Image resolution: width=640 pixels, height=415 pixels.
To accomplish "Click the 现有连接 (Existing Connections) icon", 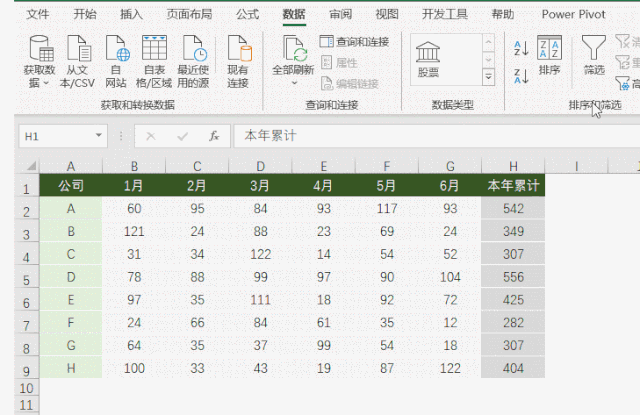I will coord(237,50).
